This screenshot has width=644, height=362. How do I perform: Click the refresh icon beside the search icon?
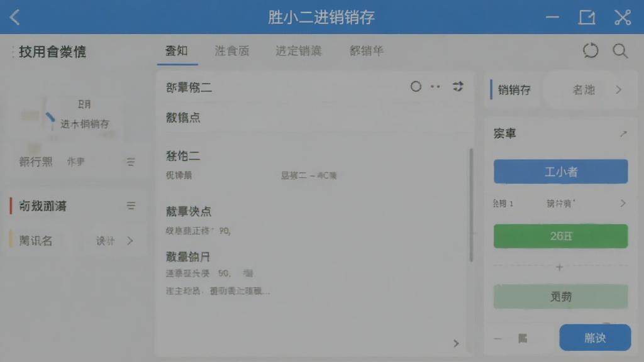click(x=591, y=51)
